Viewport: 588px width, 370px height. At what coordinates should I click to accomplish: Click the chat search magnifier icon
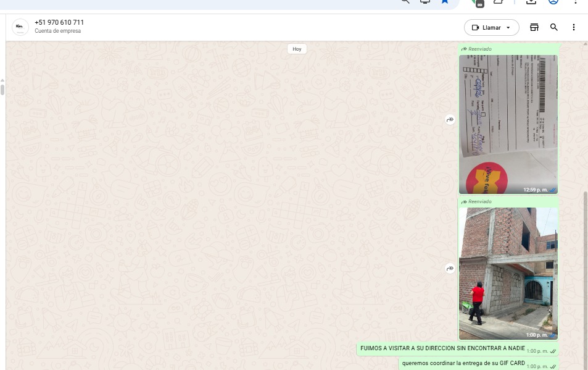(x=554, y=27)
